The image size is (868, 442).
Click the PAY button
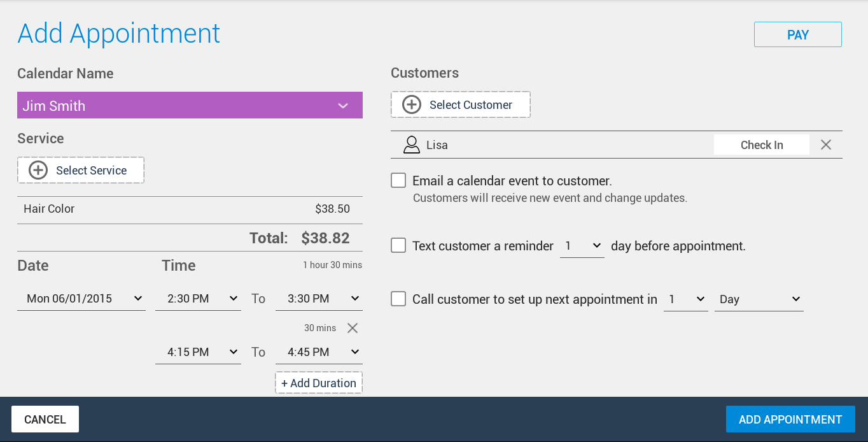(x=798, y=34)
